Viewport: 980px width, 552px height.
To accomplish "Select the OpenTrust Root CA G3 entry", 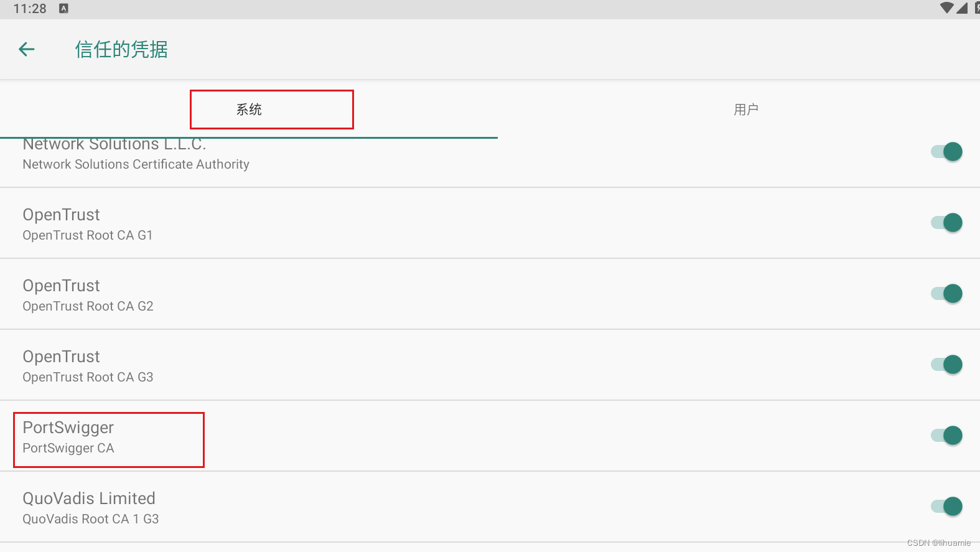I will 87,366.
